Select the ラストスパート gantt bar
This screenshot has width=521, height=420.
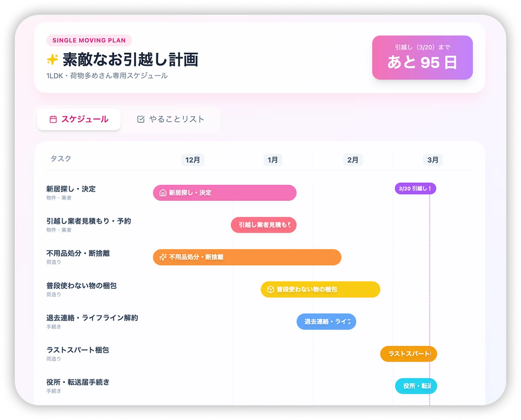(409, 354)
